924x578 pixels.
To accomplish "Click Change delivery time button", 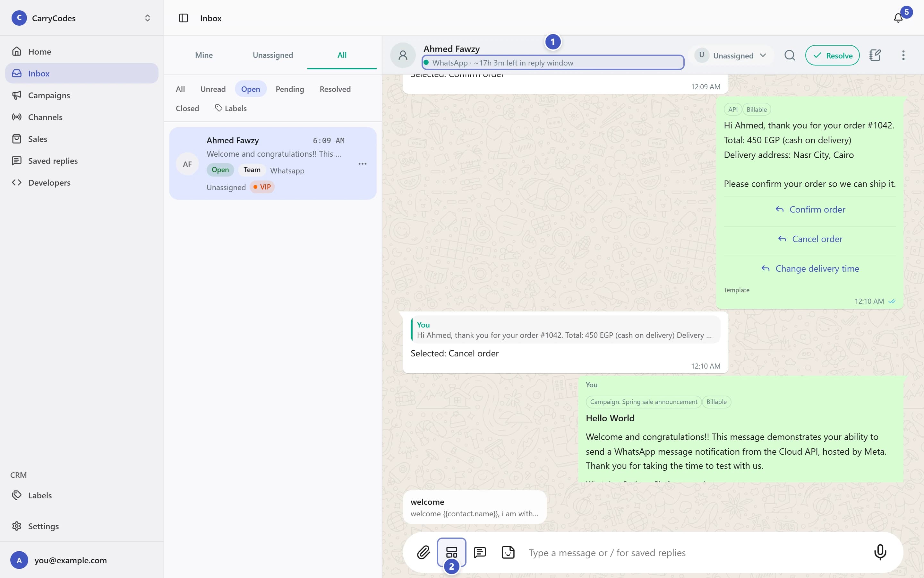I will (x=809, y=268).
